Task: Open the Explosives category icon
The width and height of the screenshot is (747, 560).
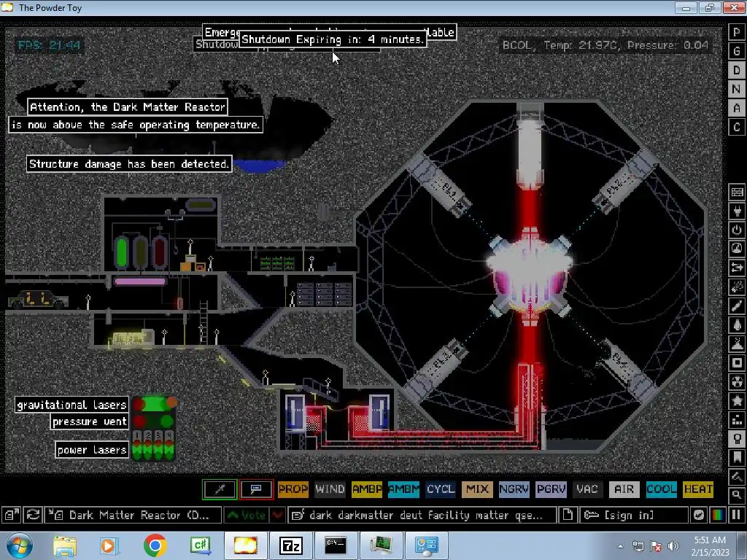Action: coord(737,287)
